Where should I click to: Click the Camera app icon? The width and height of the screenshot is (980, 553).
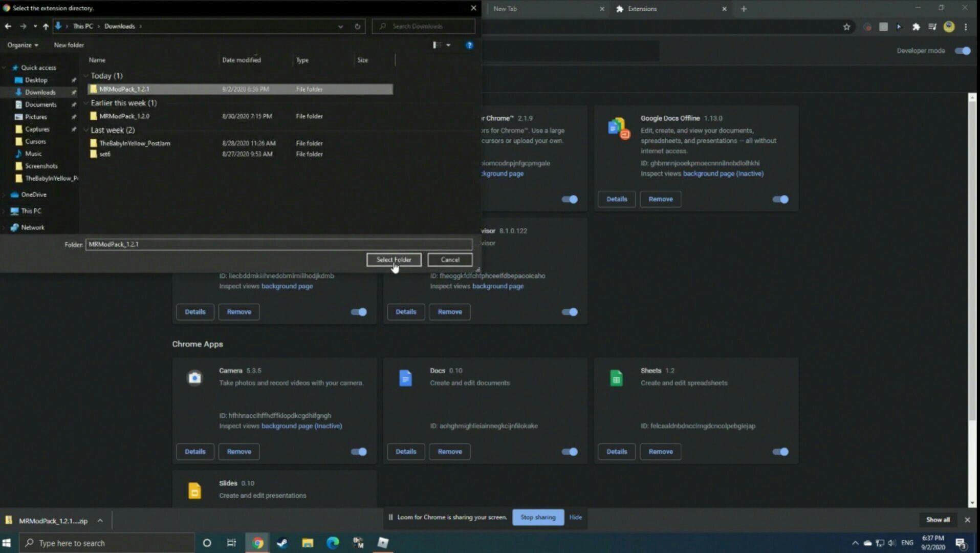[x=194, y=378]
